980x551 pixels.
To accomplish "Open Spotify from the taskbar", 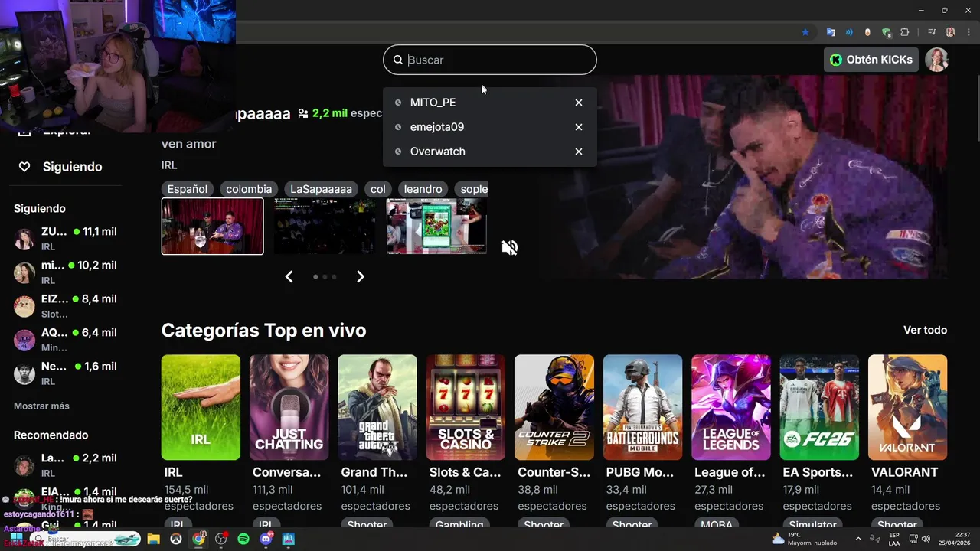I will coord(243,539).
